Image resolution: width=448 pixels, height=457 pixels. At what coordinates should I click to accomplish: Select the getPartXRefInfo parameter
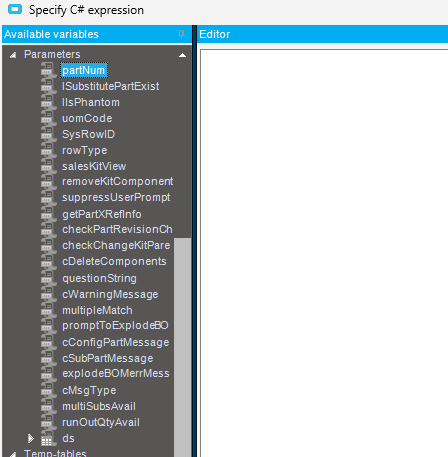[x=102, y=214]
